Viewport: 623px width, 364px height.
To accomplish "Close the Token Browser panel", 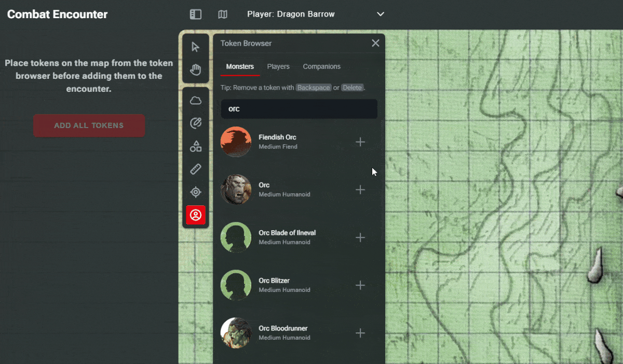I will pyautogui.click(x=376, y=43).
